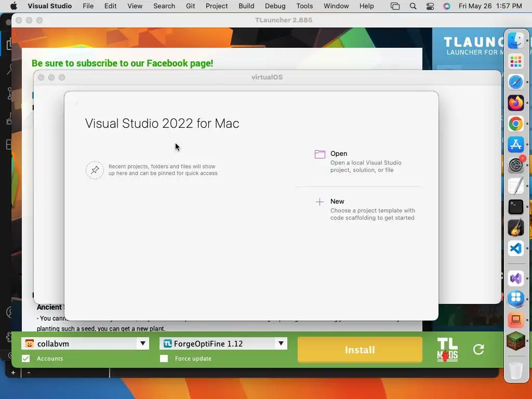This screenshot has height=399, width=532.
Task: Open the Help menu
Action: pyautogui.click(x=366, y=6)
